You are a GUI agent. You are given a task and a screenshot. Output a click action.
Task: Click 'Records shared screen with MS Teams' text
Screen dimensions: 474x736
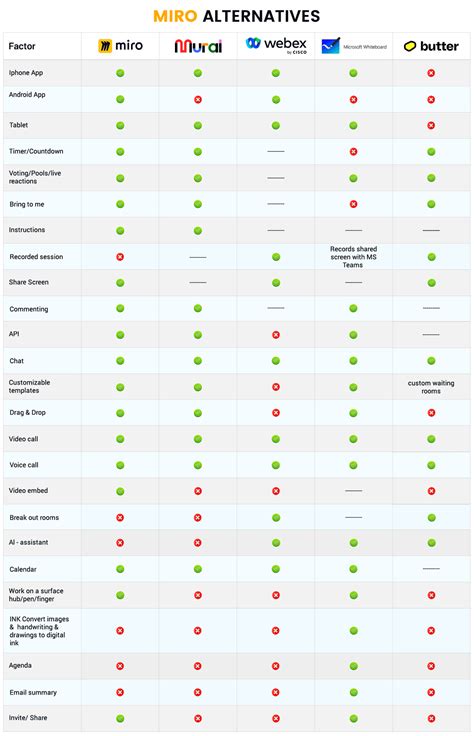(353, 257)
